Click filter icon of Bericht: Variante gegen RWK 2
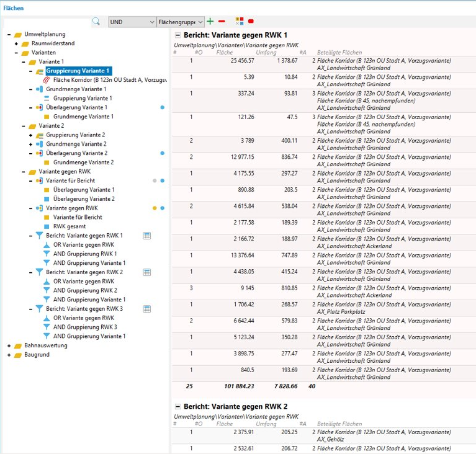The height and width of the screenshot is (454, 476). (39, 272)
